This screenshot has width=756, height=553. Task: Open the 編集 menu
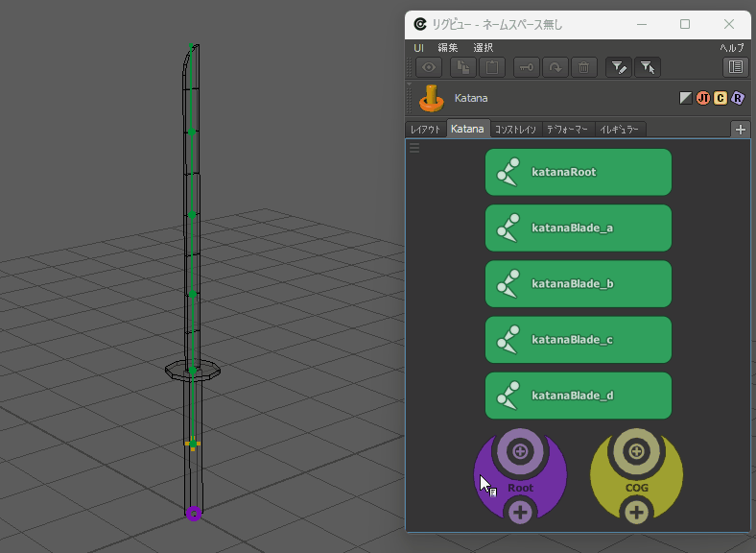pos(448,48)
